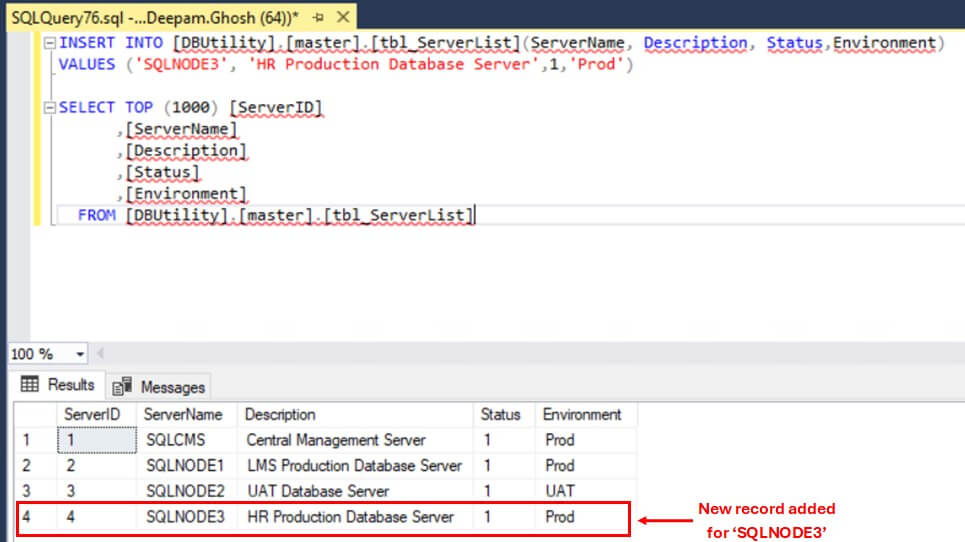Open the 100 % zoom dropdown
The width and height of the screenshot is (965, 542).
click(79, 354)
